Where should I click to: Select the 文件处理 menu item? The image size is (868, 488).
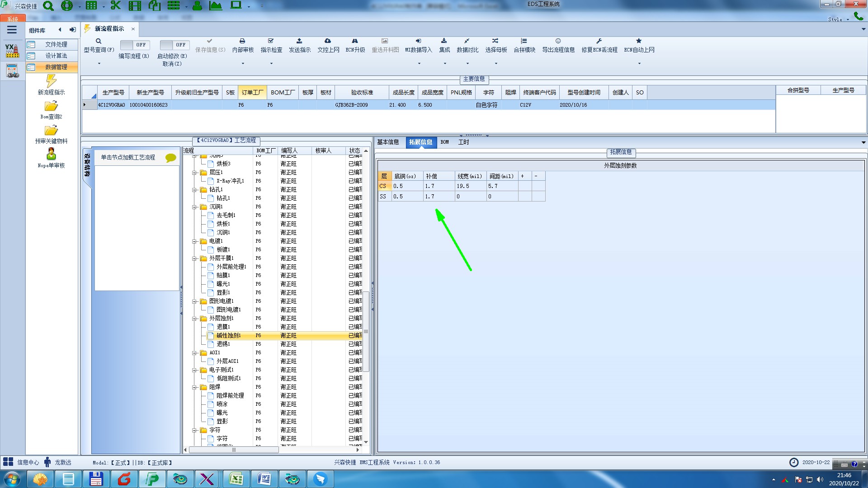[52, 44]
